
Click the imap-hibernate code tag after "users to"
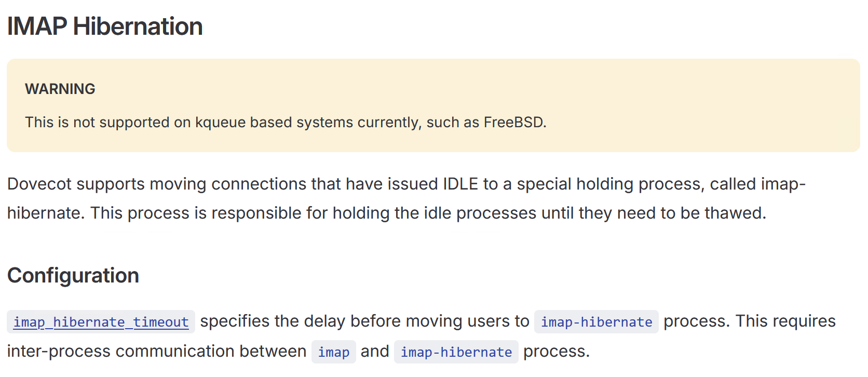tap(596, 322)
